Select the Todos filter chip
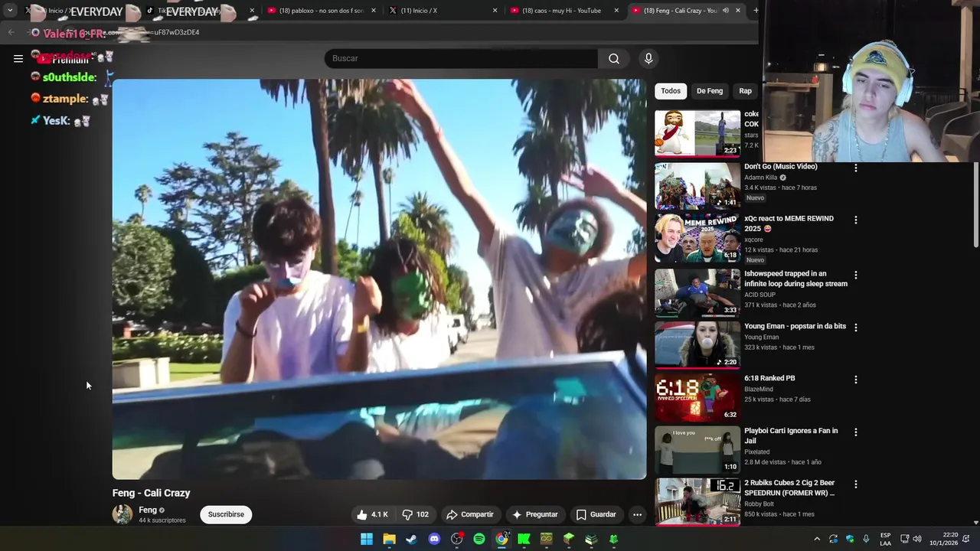This screenshot has height=551, width=980. [671, 91]
